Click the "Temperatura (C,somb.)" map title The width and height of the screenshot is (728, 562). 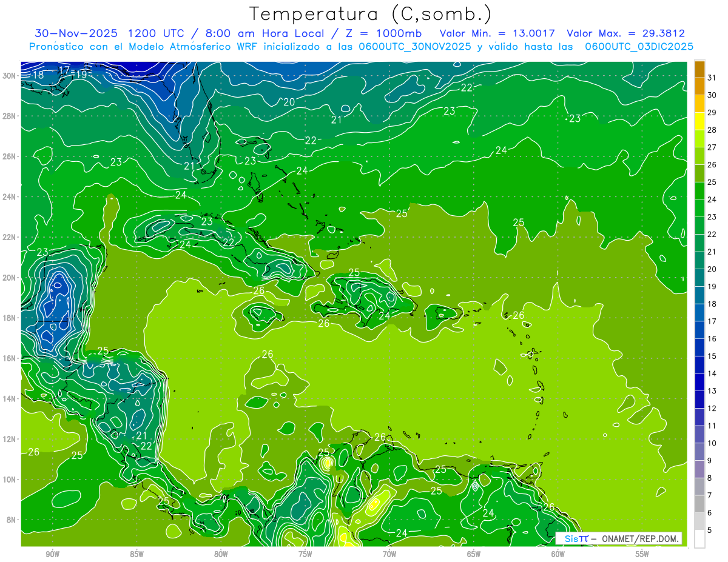[x=370, y=14]
